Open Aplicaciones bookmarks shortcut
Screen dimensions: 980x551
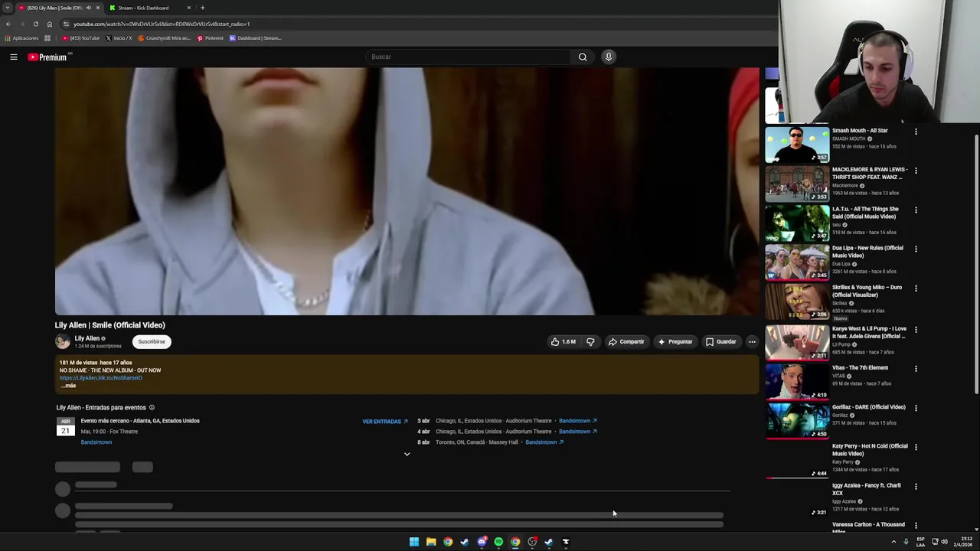point(21,38)
